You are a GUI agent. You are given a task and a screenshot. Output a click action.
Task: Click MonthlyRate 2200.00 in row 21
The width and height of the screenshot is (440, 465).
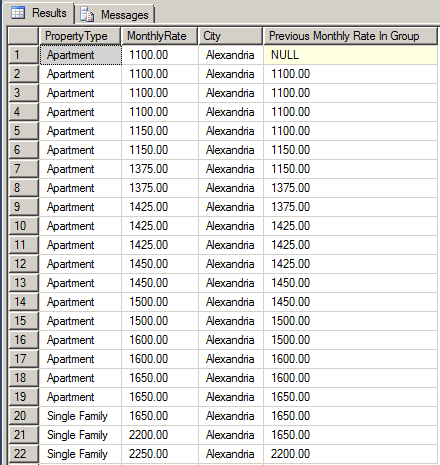[160, 435]
